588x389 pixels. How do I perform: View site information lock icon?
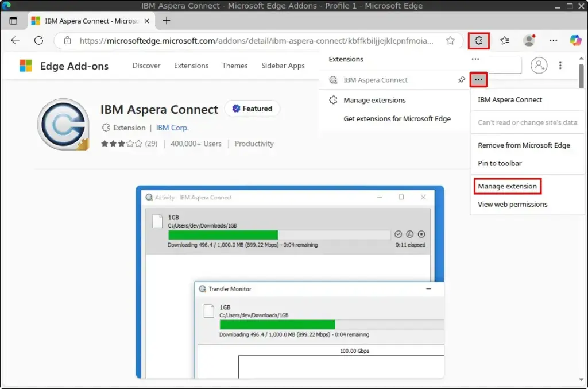[68, 41]
